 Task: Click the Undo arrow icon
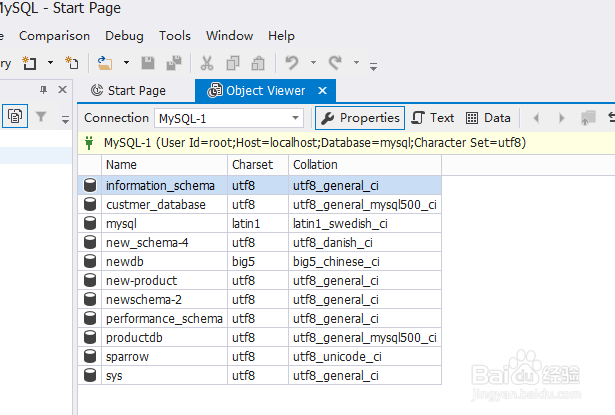292,63
